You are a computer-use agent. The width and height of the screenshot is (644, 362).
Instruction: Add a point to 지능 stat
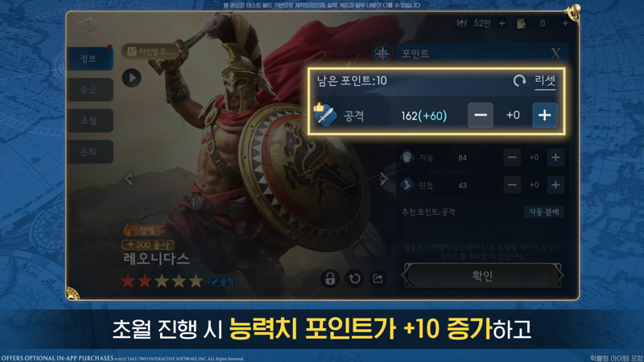[x=555, y=157]
